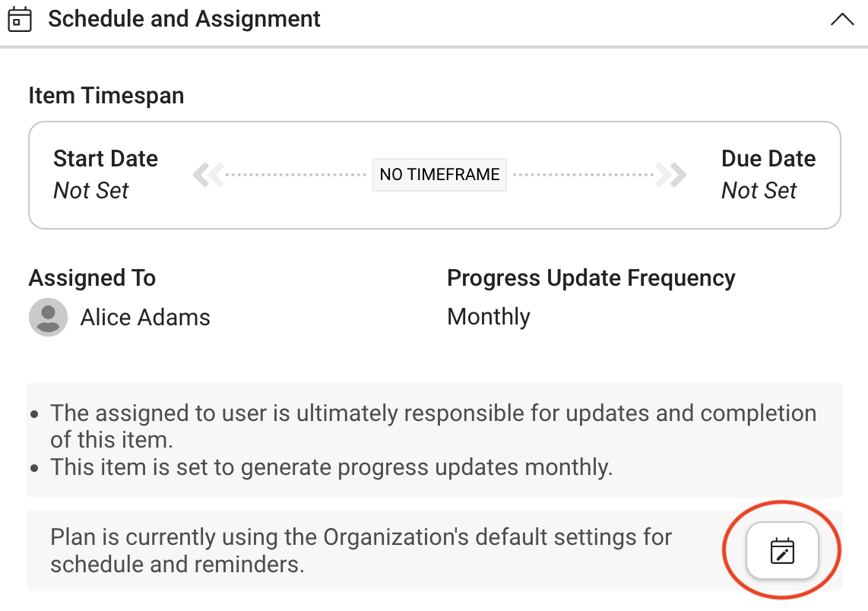Screen dimensions: 868x611
Task: Expand the Item Timespan card
Action: click(106, 95)
